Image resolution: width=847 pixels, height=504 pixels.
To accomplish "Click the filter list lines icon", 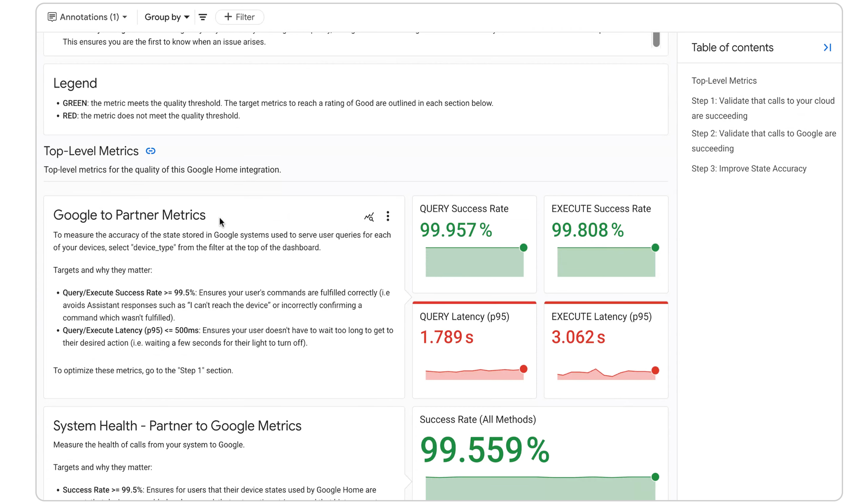I will pyautogui.click(x=203, y=17).
